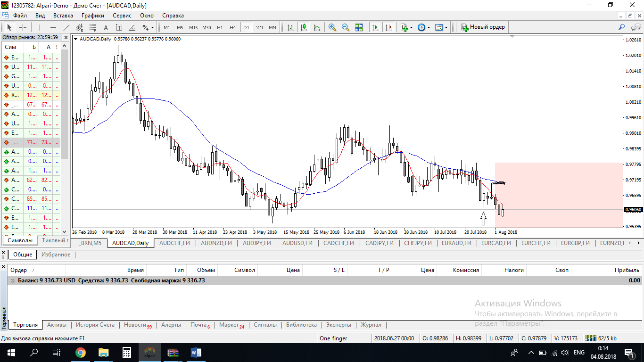This screenshot has width=644, height=362.
Task: Toggle chart shift from right border
Action: pyautogui.click(x=388, y=27)
